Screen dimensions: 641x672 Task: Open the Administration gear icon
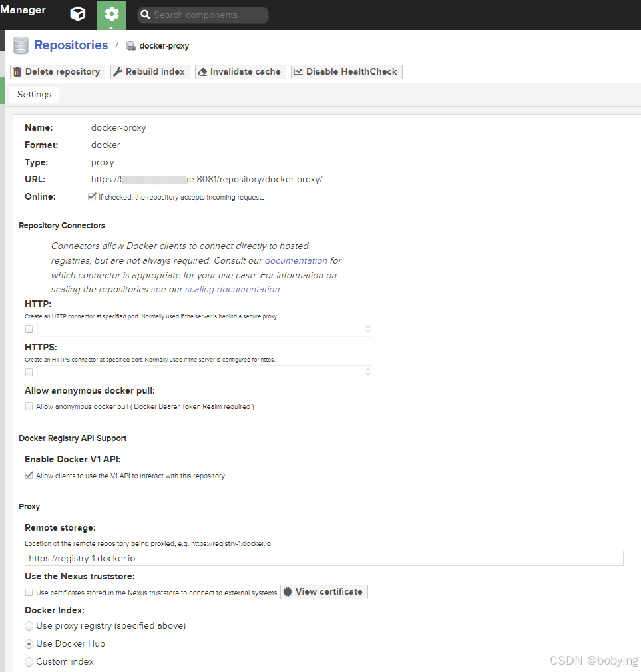[x=112, y=15]
